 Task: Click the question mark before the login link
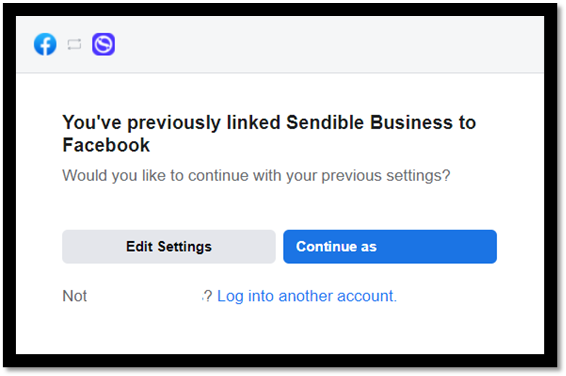[208, 296]
